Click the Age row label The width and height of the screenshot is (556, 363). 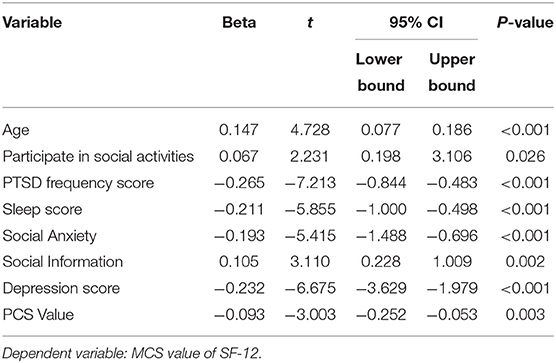(x=16, y=130)
